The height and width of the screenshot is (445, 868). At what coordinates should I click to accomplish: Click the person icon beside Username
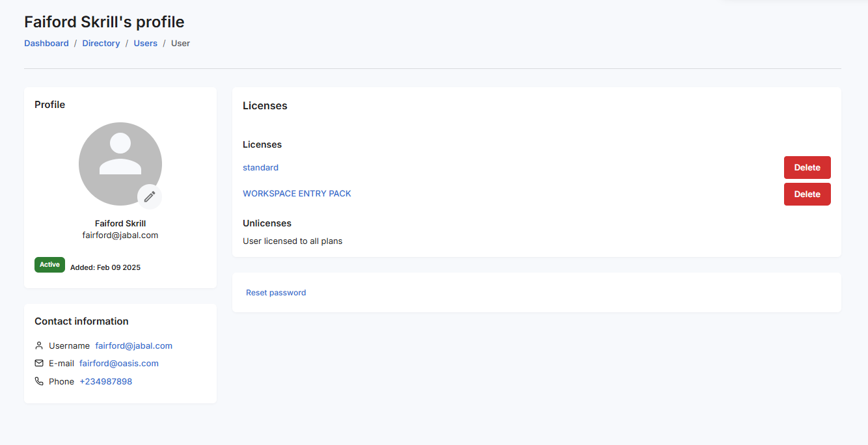pos(39,345)
